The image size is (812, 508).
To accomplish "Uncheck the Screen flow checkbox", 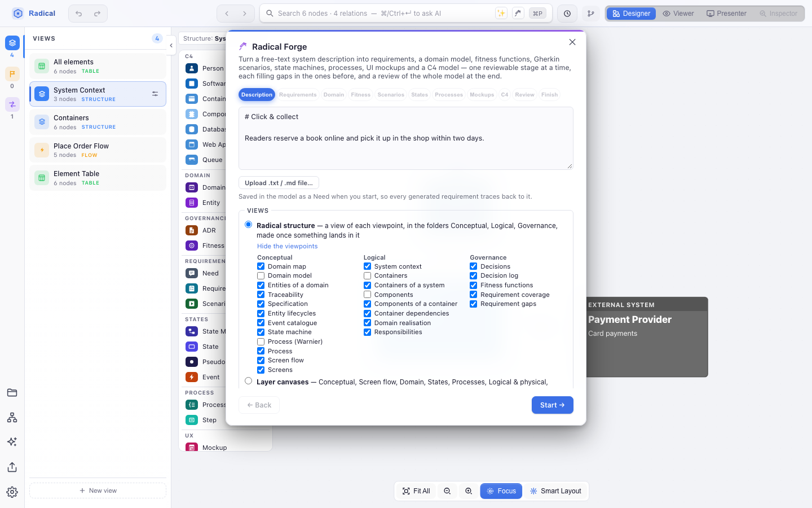I will tap(261, 361).
